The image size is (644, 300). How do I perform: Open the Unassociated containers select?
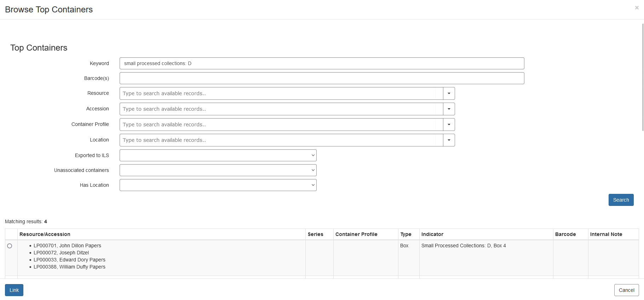tap(218, 170)
